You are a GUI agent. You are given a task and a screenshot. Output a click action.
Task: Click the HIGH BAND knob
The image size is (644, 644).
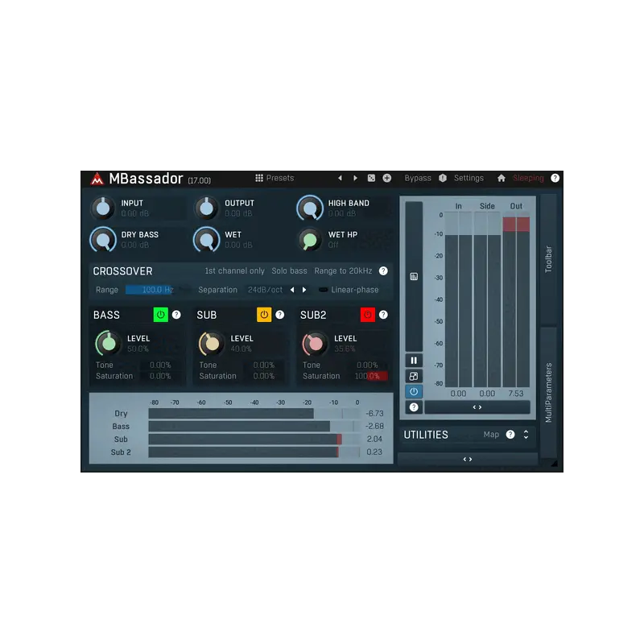click(x=310, y=208)
